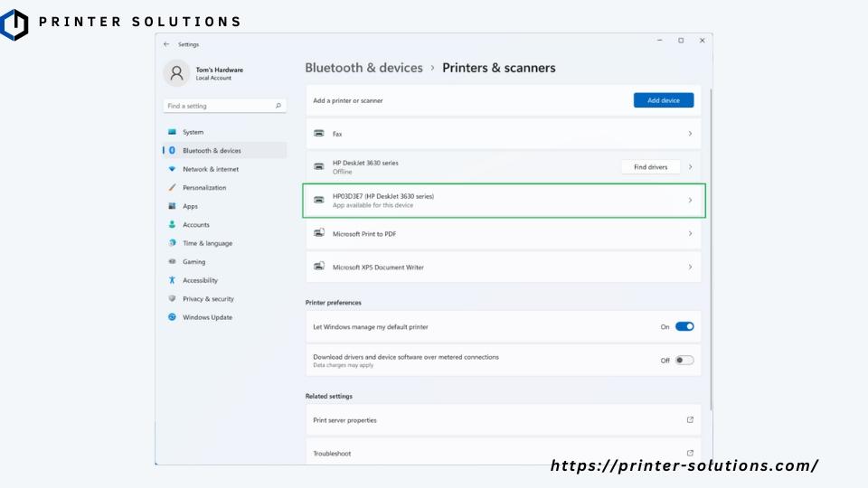
Task: Click the Fax printer icon
Action: pyautogui.click(x=319, y=134)
